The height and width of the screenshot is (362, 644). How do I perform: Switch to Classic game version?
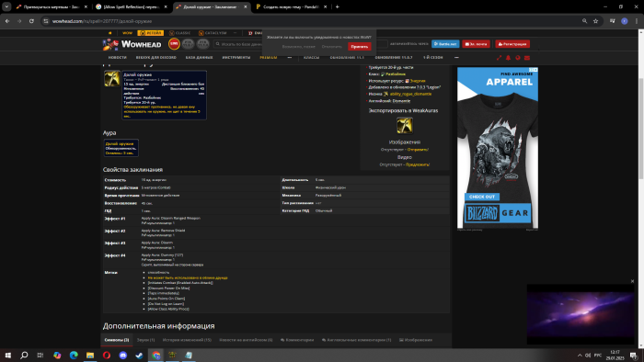(180, 33)
